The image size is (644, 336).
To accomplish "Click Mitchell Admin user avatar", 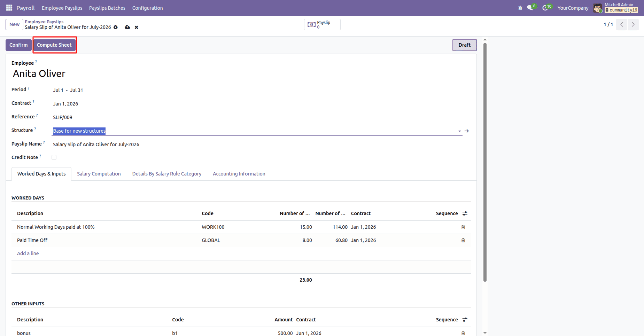I will (x=597, y=8).
